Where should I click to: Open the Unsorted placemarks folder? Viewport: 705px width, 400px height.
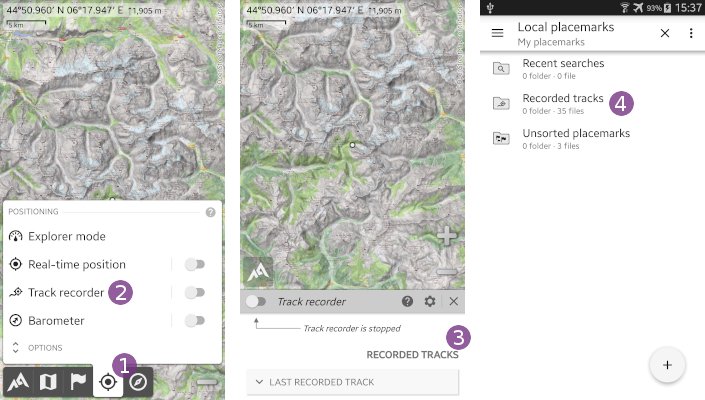(x=575, y=138)
